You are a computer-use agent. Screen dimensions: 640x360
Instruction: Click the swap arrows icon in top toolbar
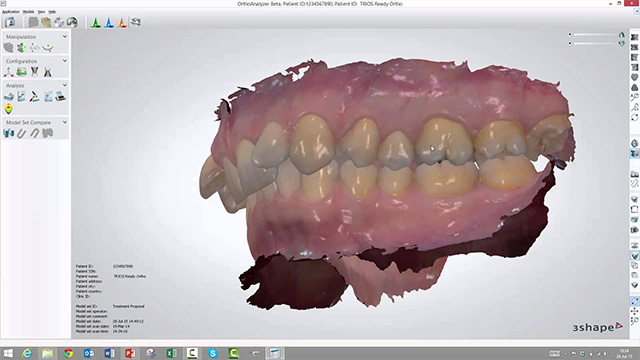136,22
